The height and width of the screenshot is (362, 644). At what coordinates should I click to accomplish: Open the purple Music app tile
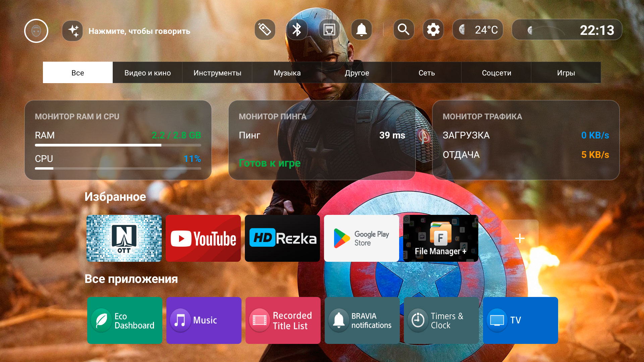point(204,320)
